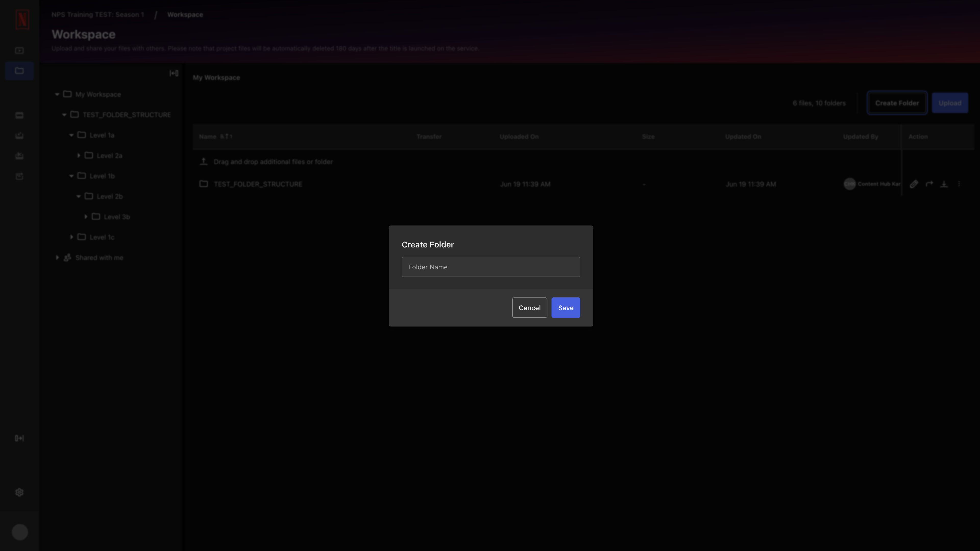980x551 pixels.
Task: Click the Updated On column header
Action: 743,136
